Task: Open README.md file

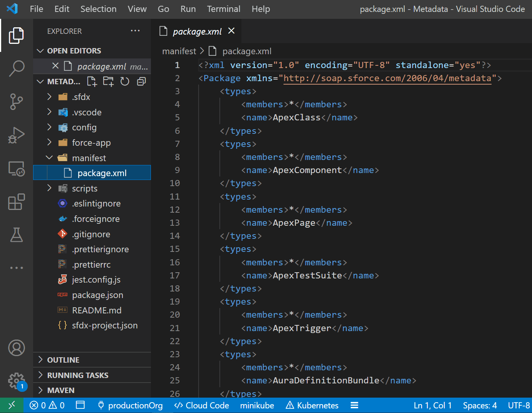Action: (x=92, y=310)
